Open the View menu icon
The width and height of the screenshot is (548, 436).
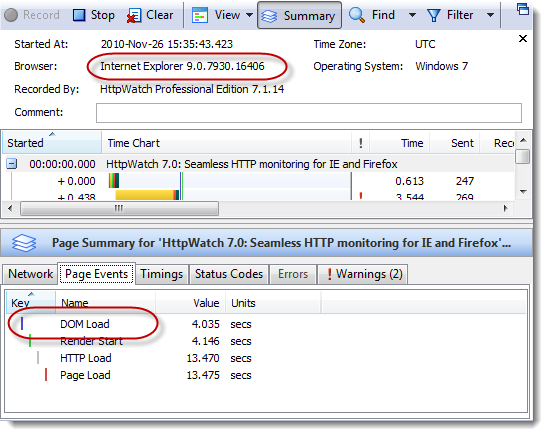coord(200,15)
